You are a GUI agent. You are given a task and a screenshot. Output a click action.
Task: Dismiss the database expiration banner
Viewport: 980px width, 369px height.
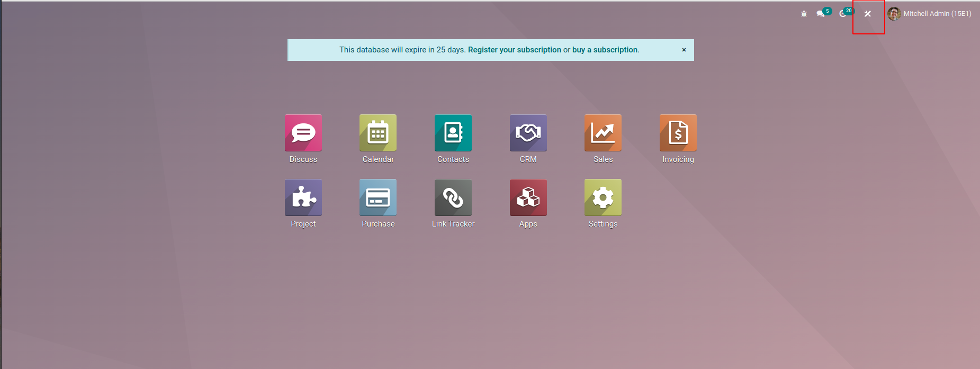(684, 50)
